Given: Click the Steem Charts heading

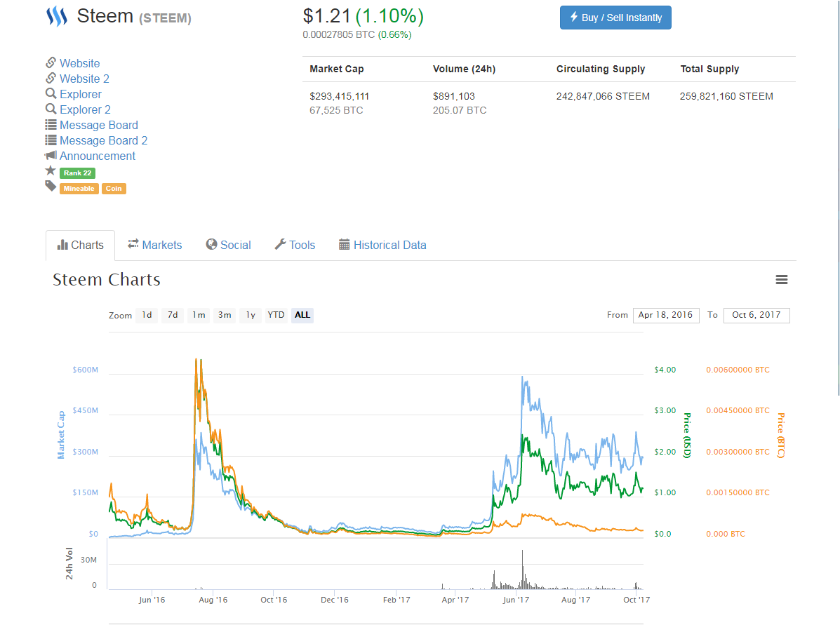Looking at the screenshot, I should click(107, 280).
